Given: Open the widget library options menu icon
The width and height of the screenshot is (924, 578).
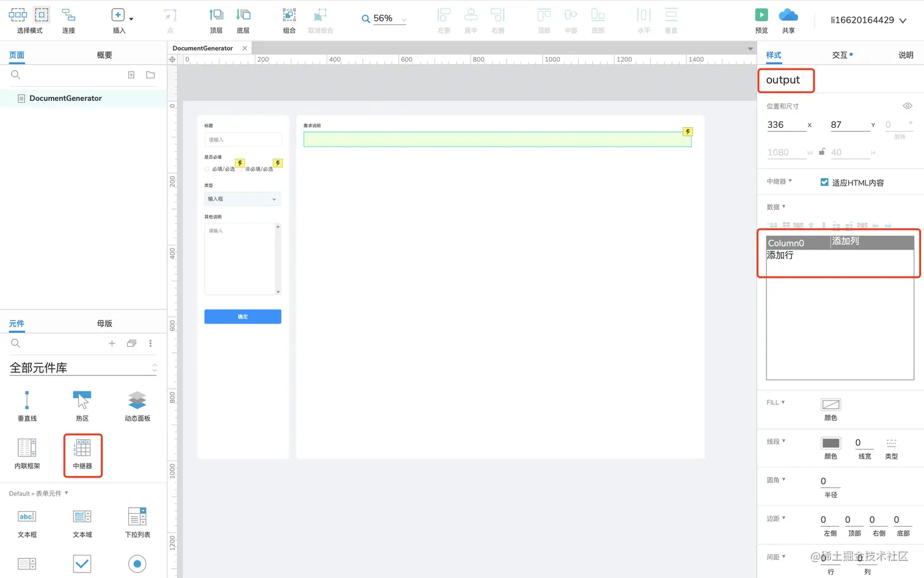Looking at the screenshot, I should click(x=150, y=343).
